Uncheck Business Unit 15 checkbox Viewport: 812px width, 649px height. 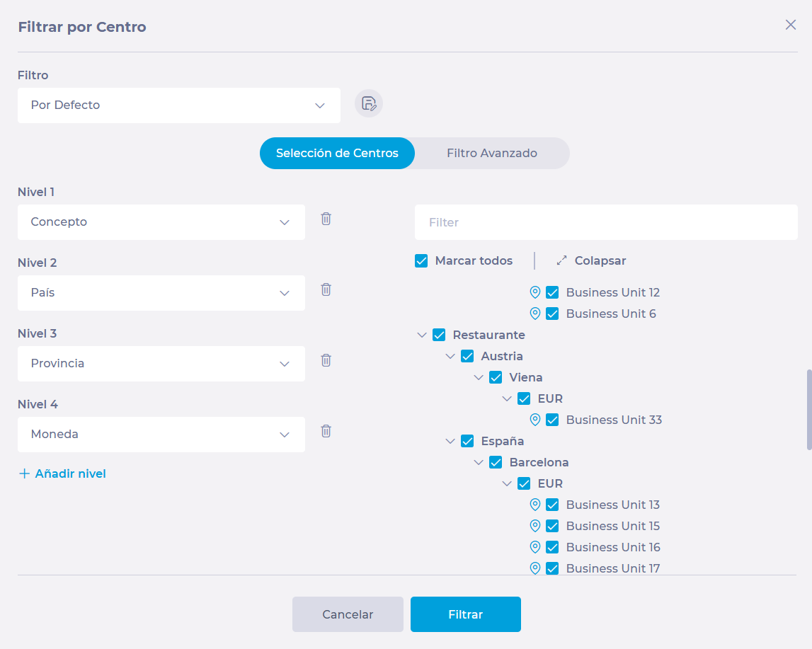coord(553,526)
